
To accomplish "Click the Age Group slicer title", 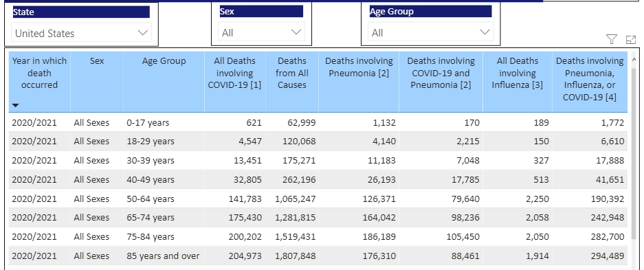I will coord(430,11).
